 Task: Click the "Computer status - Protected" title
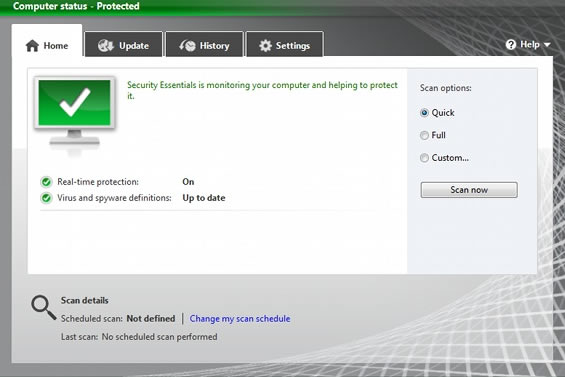(76, 6)
